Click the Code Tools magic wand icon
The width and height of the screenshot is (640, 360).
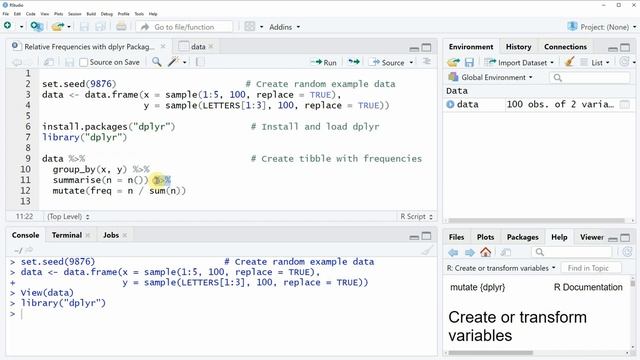[174, 62]
